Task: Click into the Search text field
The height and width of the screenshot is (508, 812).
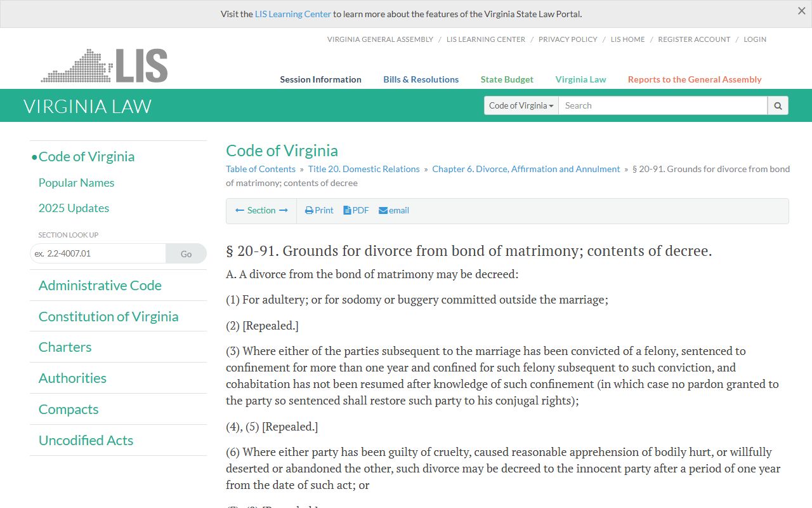Action: (663, 105)
